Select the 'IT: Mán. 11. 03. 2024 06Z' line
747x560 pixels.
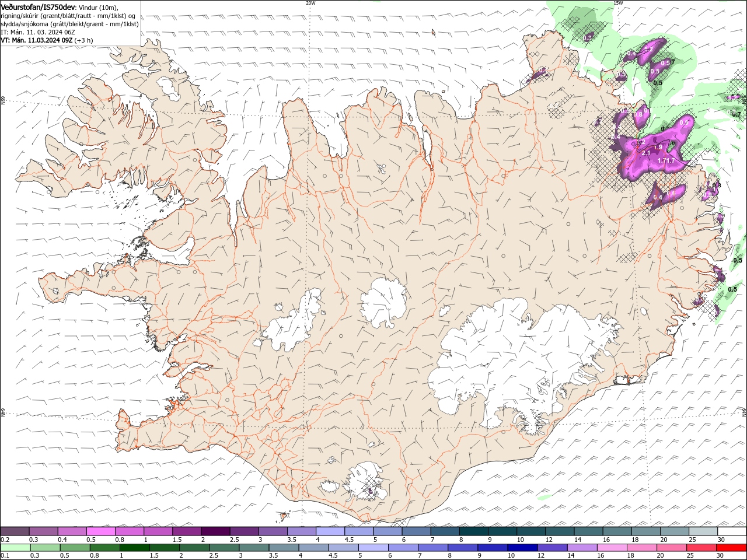(x=37, y=32)
